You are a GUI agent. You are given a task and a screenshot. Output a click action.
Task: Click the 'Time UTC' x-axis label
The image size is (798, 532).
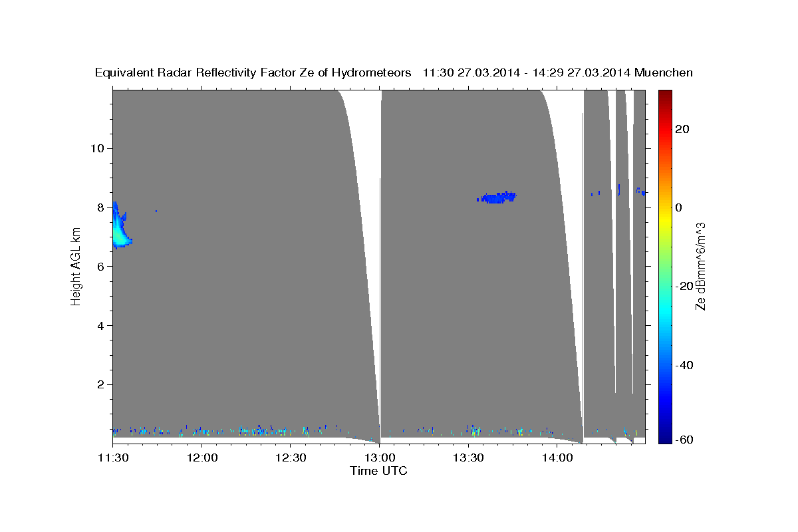pos(378,471)
